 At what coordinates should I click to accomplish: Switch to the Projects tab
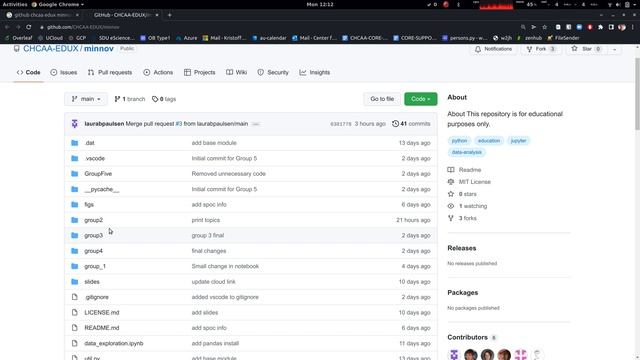coord(200,72)
